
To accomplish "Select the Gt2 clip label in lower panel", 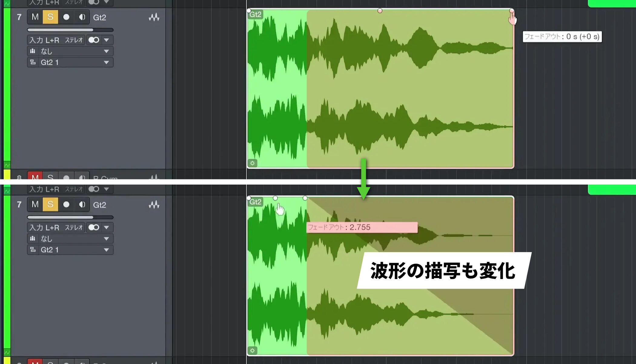I will 255,202.
